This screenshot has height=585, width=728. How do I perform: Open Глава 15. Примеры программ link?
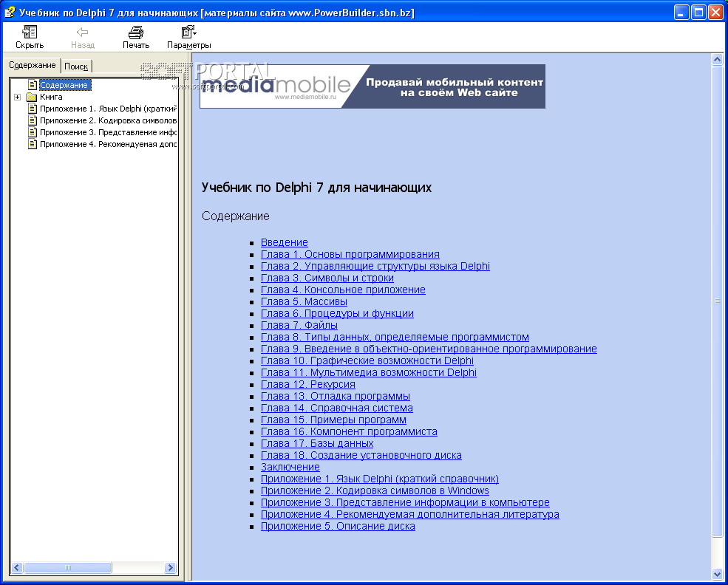click(x=333, y=420)
